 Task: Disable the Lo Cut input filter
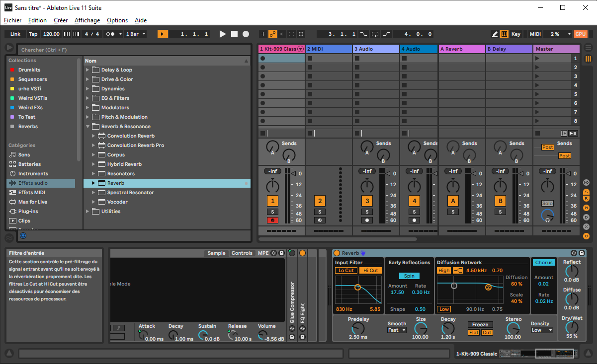[x=346, y=271]
